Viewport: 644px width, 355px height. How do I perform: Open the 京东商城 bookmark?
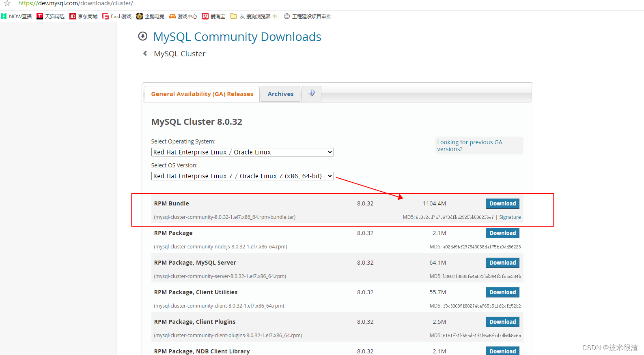pyautogui.click(x=84, y=16)
